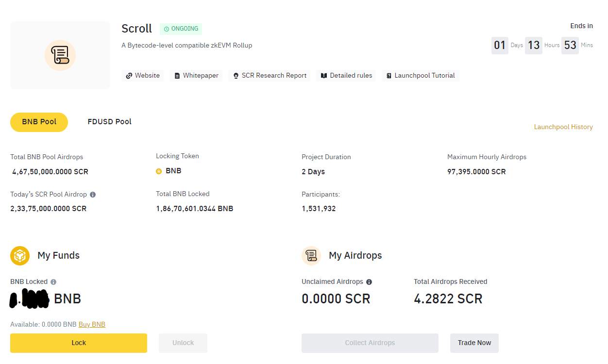Switch to the FDUSD Pool tab
The height and width of the screenshot is (364, 608).
pyautogui.click(x=110, y=122)
